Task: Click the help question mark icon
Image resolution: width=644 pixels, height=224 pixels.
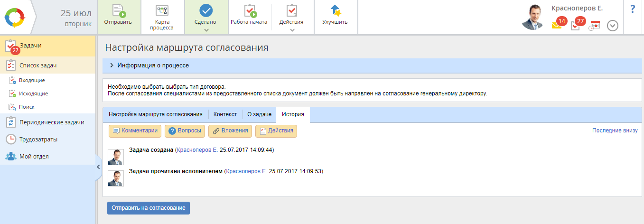Action: coord(632,9)
